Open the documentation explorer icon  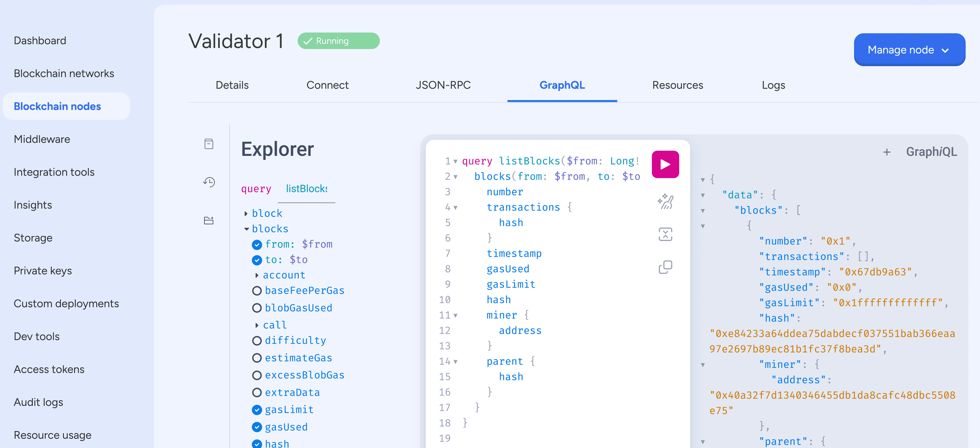(209, 144)
